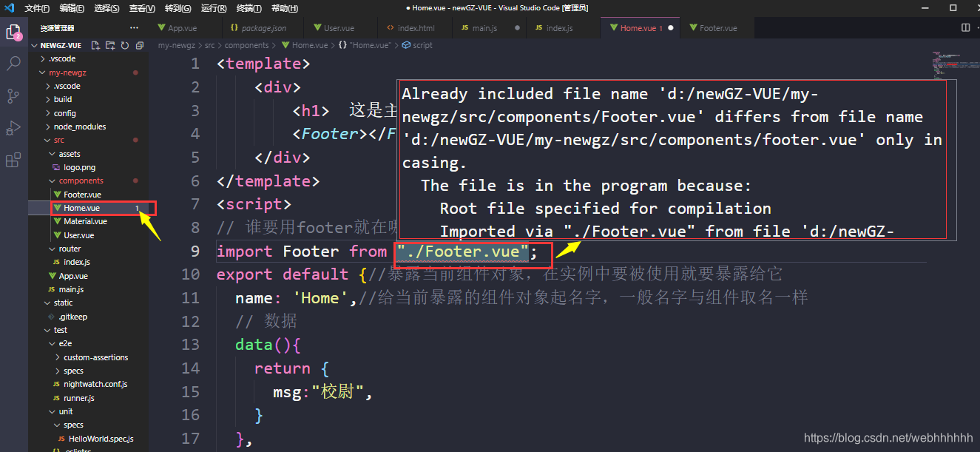Open the 转到(G) menu
This screenshot has width=980, height=452.
178,8
